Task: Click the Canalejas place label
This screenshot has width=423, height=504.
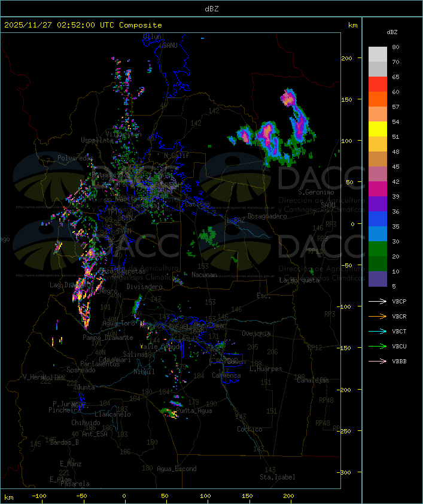Action: pyautogui.click(x=313, y=381)
